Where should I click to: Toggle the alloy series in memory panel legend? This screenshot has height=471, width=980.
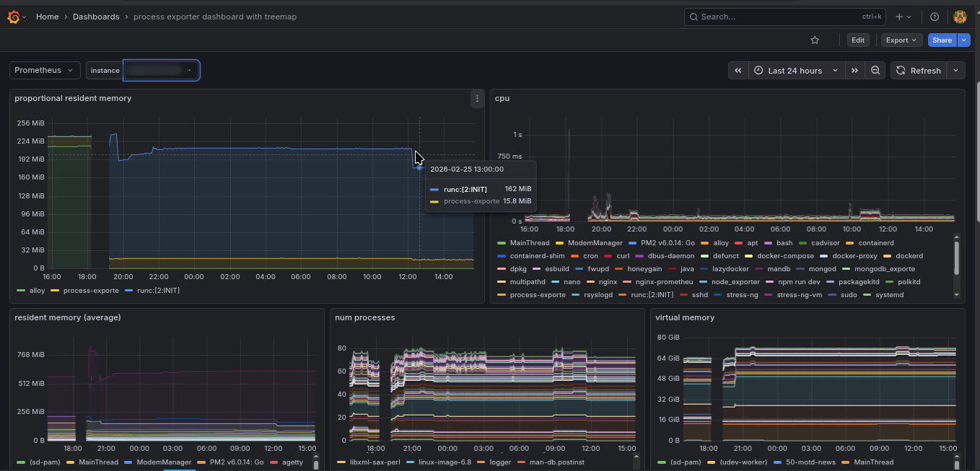pyautogui.click(x=35, y=291)
